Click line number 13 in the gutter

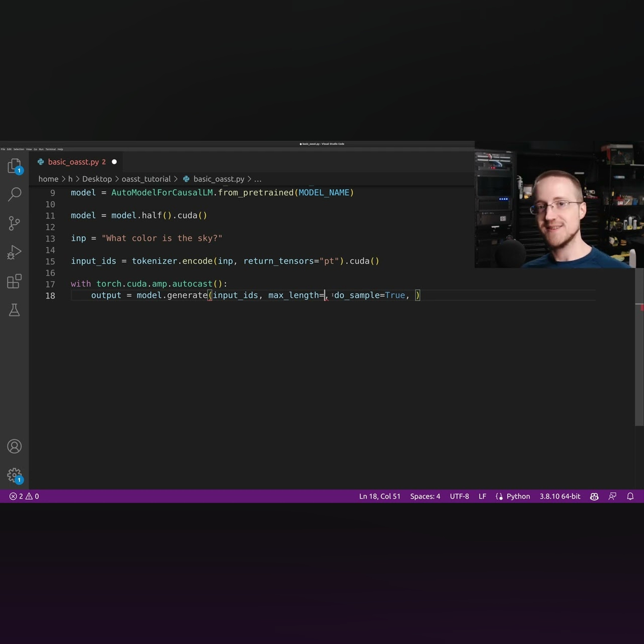(x=50, y=238)
